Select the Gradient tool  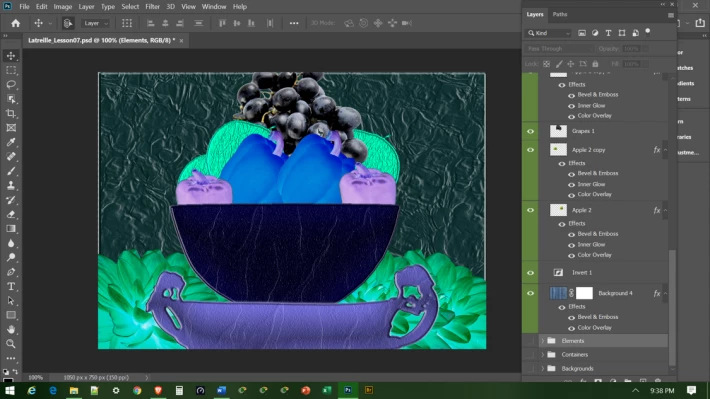pyautogui.click(x=11, y=229)
